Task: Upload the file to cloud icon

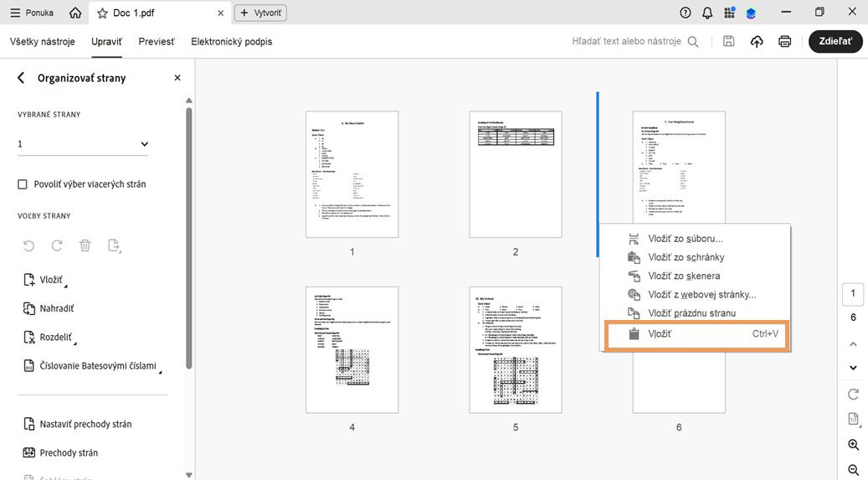Action: 757,41
